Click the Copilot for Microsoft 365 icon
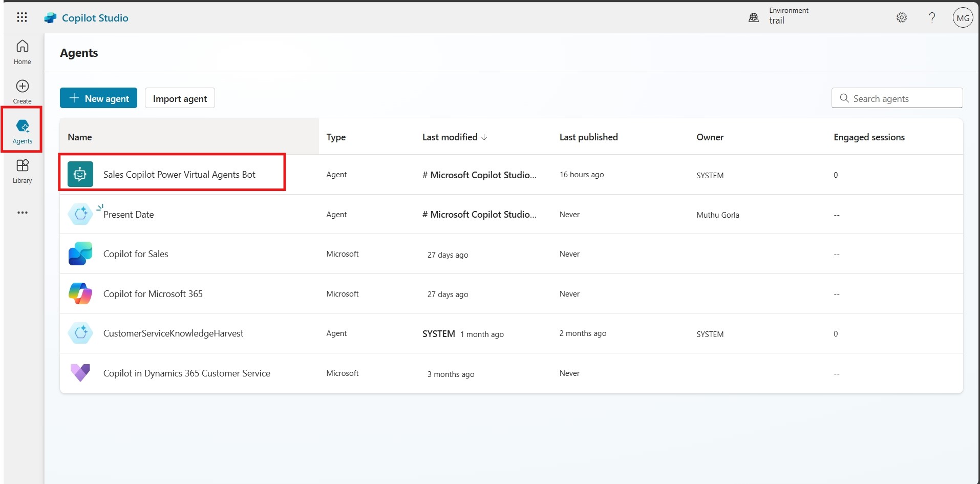Screen dimensions: 980x484 coord(80,293)
